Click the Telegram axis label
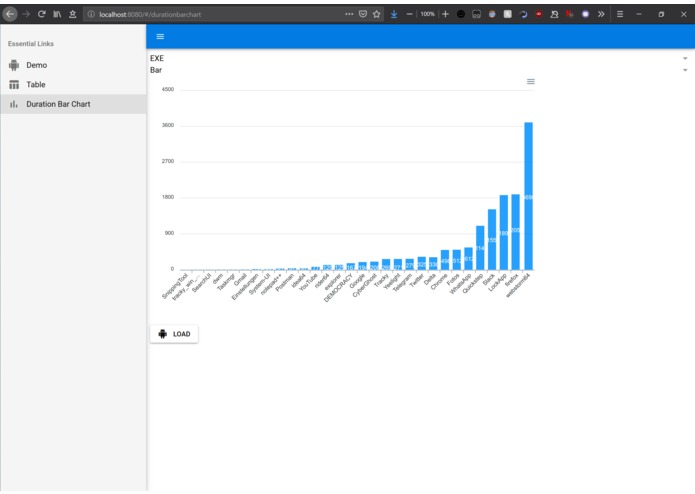 (402, 282)
